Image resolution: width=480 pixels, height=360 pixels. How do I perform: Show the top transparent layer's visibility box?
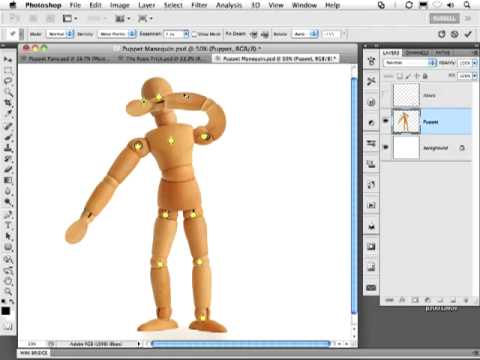pyautogui.click(x=386, y=95)
